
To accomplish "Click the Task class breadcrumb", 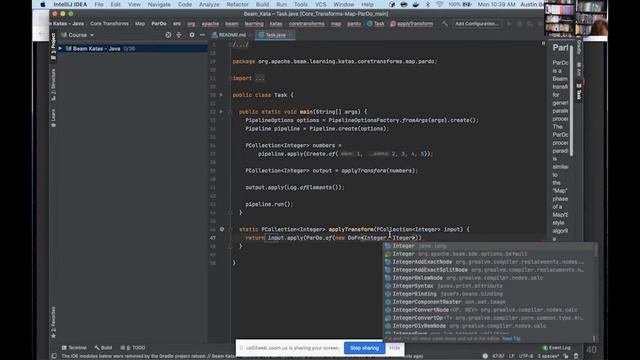I will click(x=376, y=24).
